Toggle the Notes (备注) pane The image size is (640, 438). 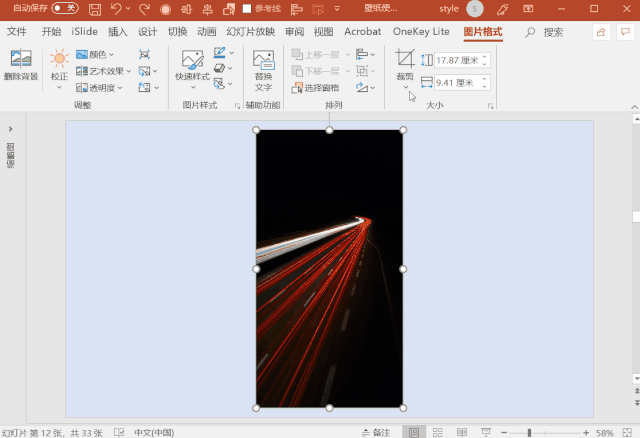coord(376,432)
